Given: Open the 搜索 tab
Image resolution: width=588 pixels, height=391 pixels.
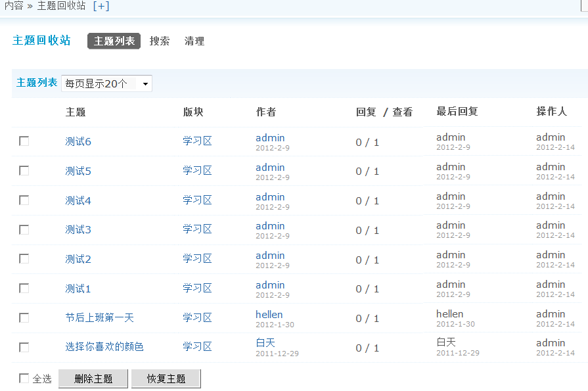Looking at the screenshot, I should pos(160,41).
